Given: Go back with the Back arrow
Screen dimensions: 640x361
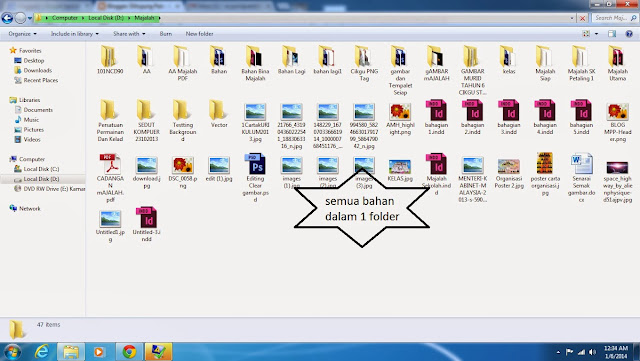Looking at the screenshot, I should pyautogui.click(x=7, y=18).
